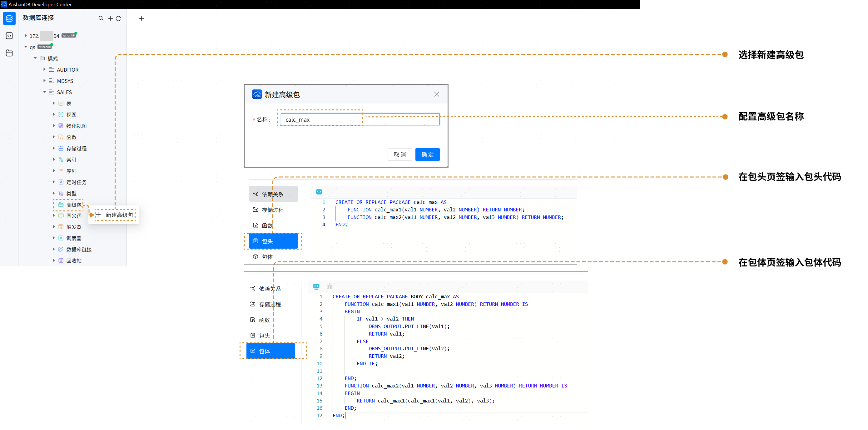Click the 确定 button in dialog

tap(427, 154)
